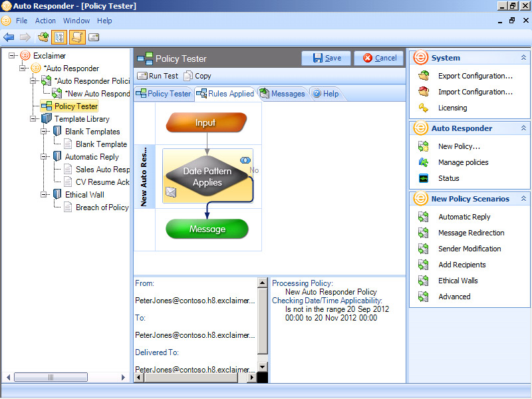
Task: Open the Help menu in menu bar
Action: tap(104, 21)
